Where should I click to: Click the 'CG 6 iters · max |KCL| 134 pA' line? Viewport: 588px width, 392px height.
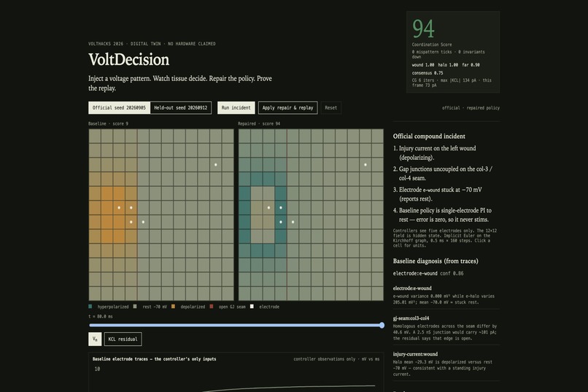452,82
